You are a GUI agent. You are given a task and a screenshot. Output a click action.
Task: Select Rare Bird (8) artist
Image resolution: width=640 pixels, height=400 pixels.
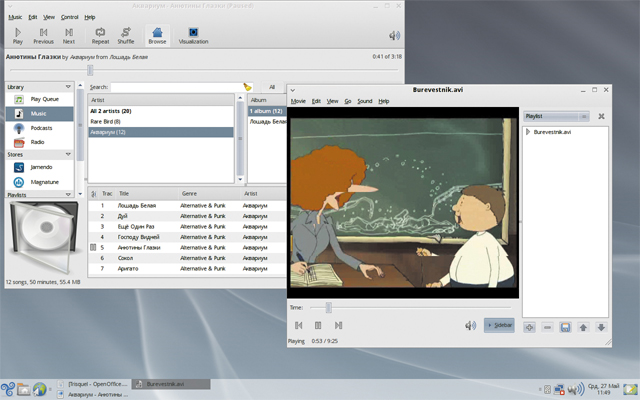pyautogui.click(x=161, y=122)
